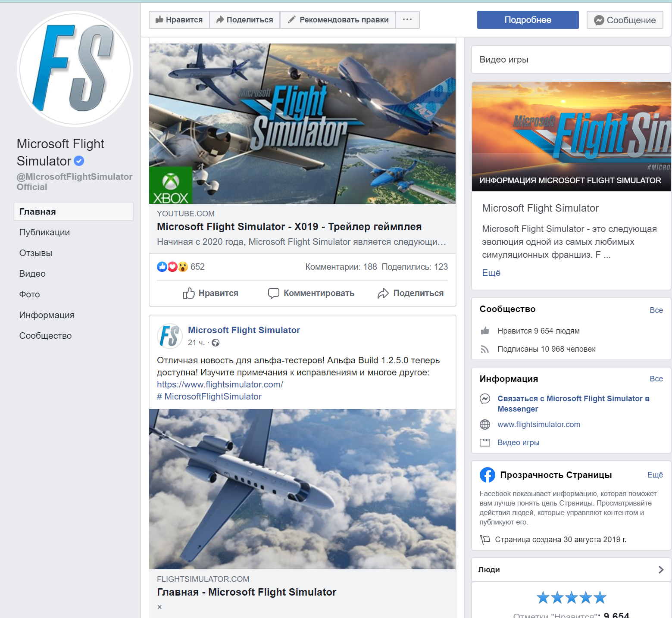Click the blue verified badge

click(79, 161)
